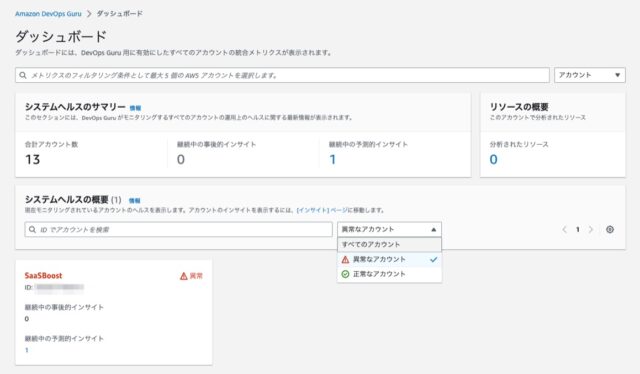Click the green check icon beside 正常なアカウント
Screen dimensions: 640x374
pos(345,274)
